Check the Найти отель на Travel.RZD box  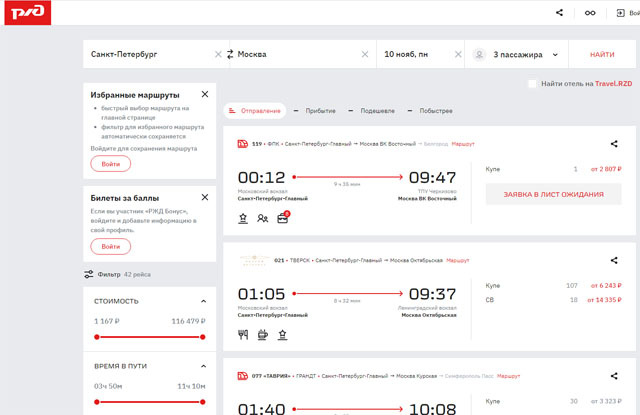[x=533, y=84]
